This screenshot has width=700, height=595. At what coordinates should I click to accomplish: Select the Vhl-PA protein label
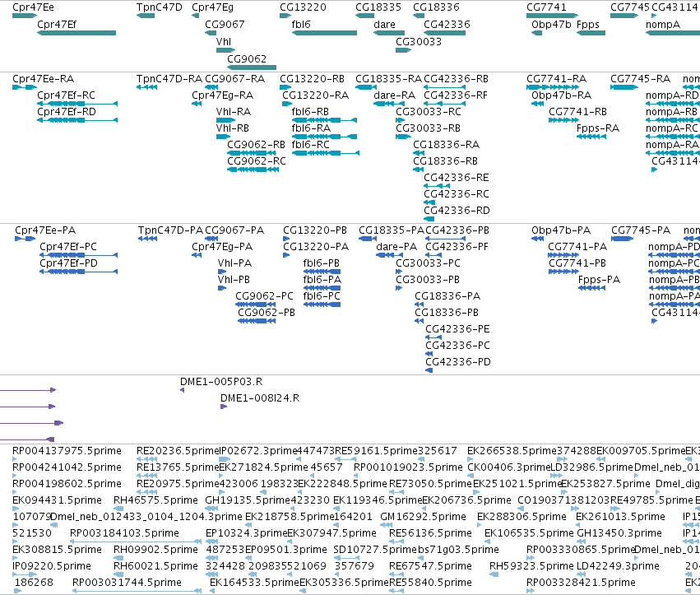click(x=234, y=263)
